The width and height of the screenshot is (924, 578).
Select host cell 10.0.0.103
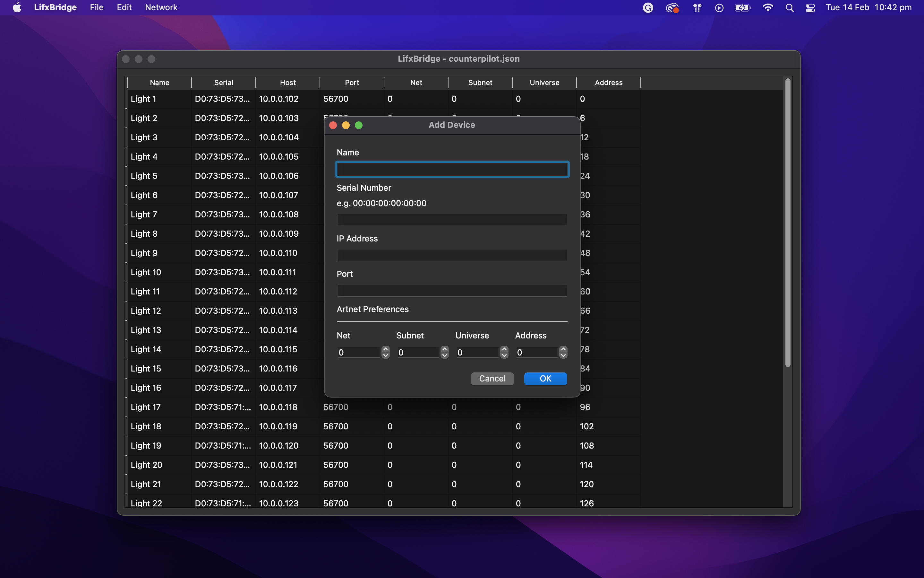tap(287, 118)
